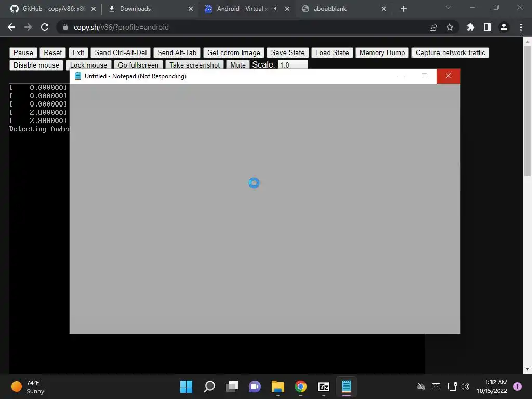532x399 pixels.
Task: Take a screenshot of the emulator
Action: point(194,64)
